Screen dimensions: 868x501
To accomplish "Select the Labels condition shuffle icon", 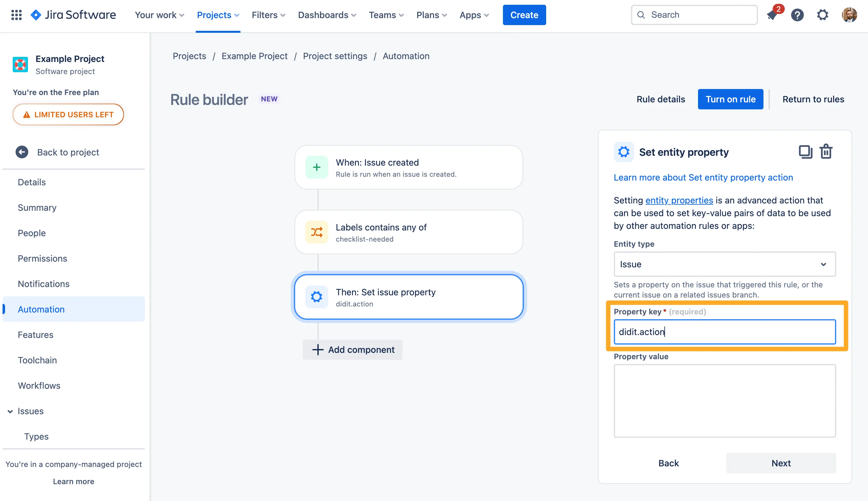I will tap(316, 232).
